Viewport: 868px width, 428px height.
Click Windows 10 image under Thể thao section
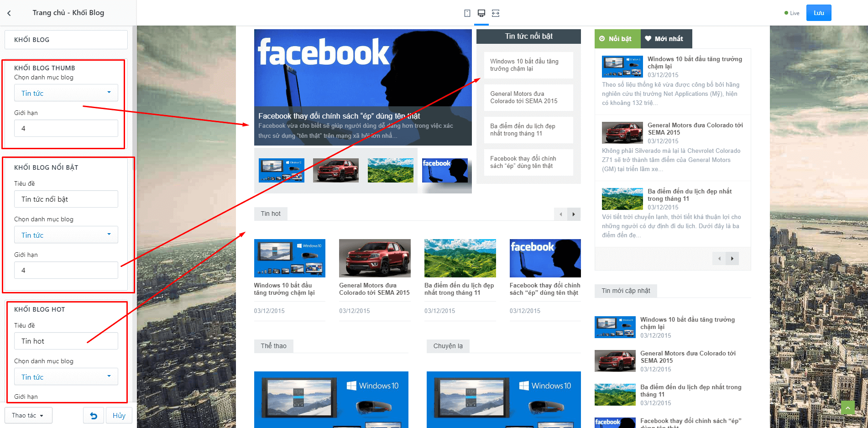point(331,400)
